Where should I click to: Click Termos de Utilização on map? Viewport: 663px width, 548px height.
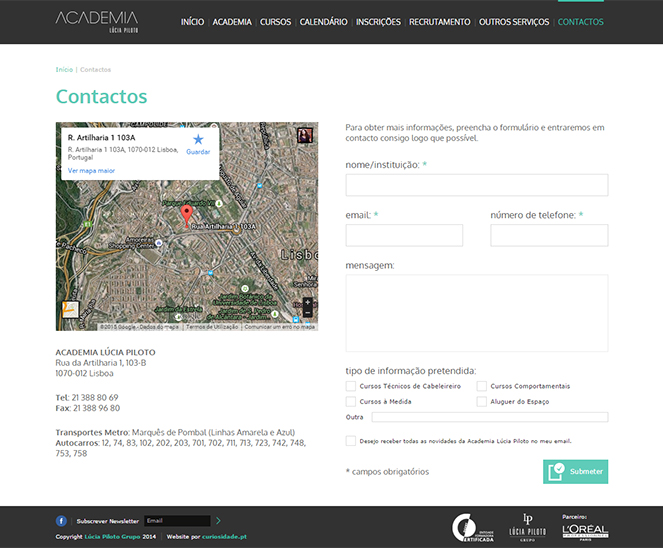pyautogui.click(x=212, y=327)
